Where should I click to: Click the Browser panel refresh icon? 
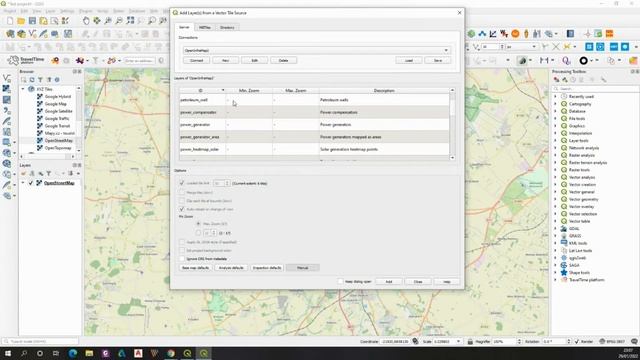point(32,80)
